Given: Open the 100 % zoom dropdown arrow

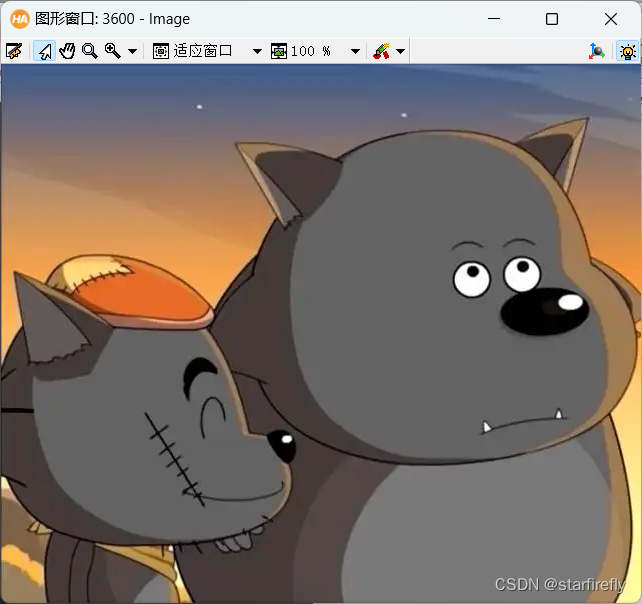Looking at the screenshot, I should (x=355, y=52).
